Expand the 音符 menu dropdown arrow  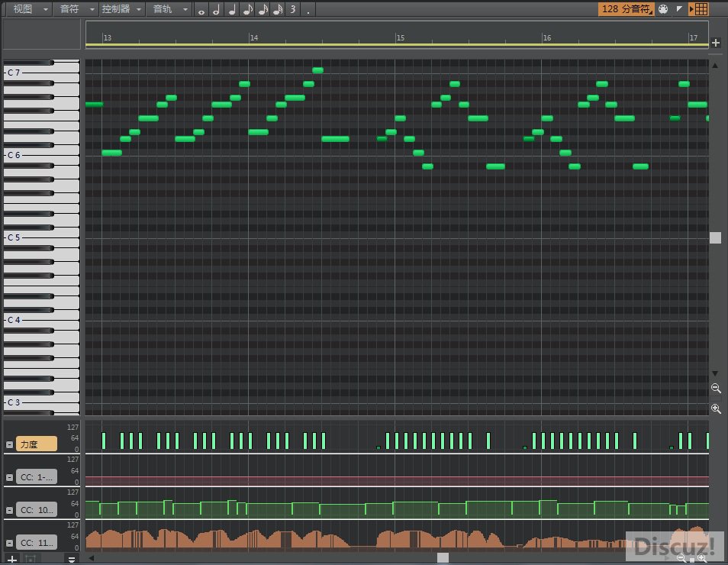click(92, 9)
